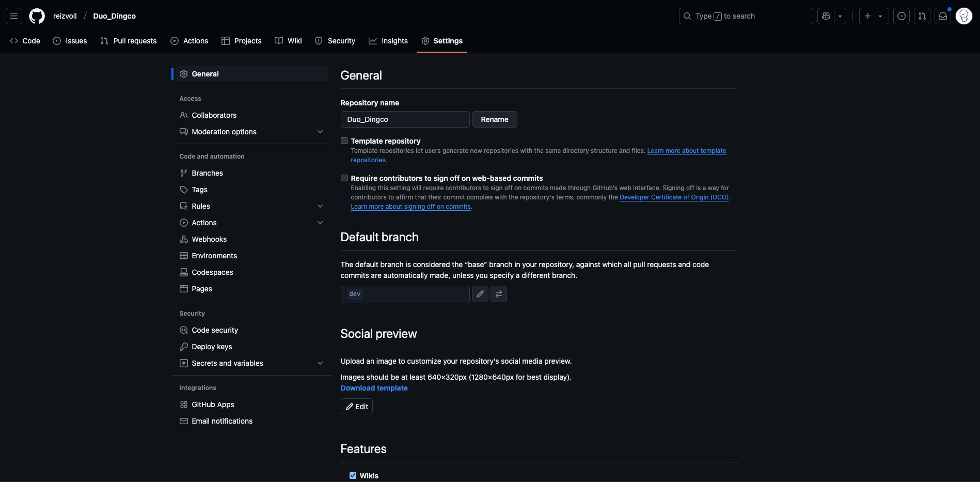Screen dimensions: 980x482
Task: Switch to the Actions tab in repo navigation
Action: click(x=189, y=41)
